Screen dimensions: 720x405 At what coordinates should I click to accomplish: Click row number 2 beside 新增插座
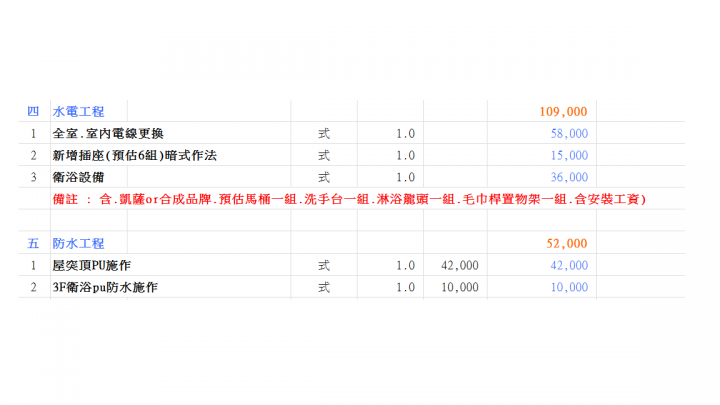[x=34, y=156]
